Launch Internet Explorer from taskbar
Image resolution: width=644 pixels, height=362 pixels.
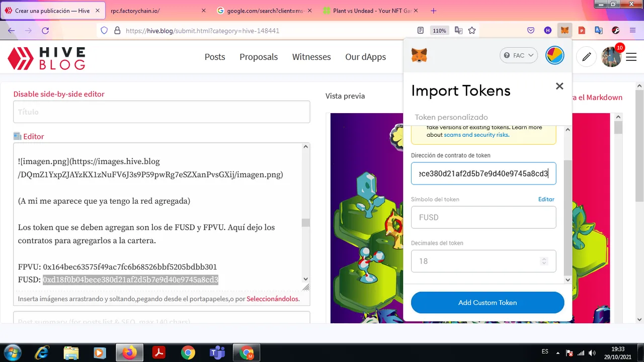coord(42,352)
